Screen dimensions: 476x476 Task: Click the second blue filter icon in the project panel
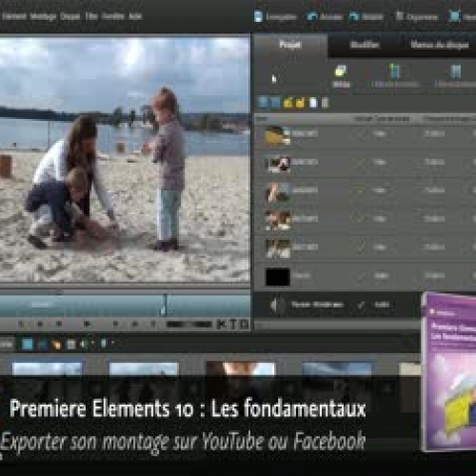[x=275, y=103]
